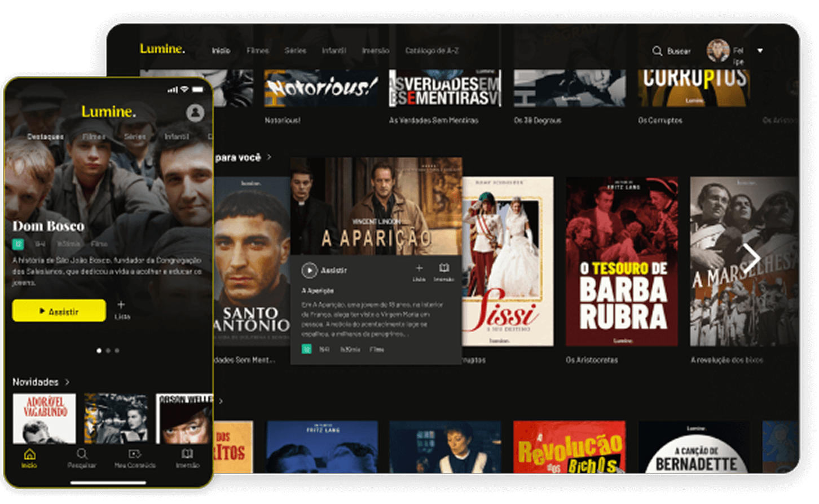Open the A Revolução dos Bichos poster
819x504 pixels.
click(x=569, y=446)
